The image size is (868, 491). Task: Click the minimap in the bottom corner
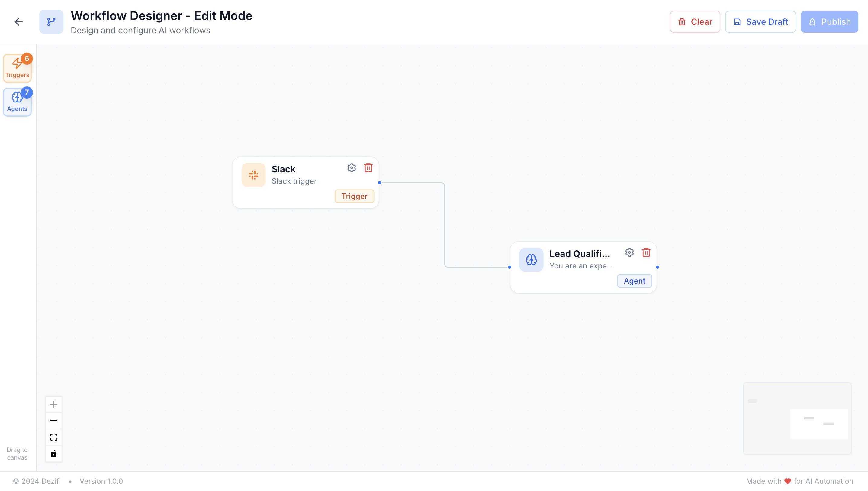coord(797,418)
